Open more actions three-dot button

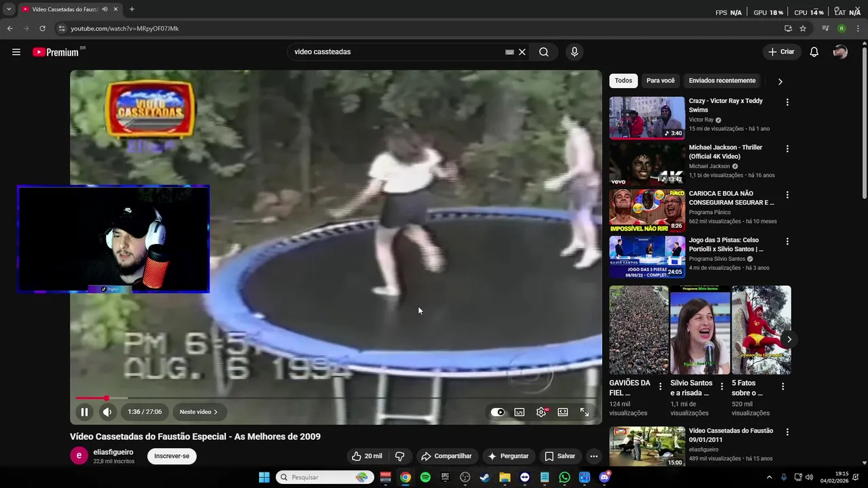tap(594, 456)
